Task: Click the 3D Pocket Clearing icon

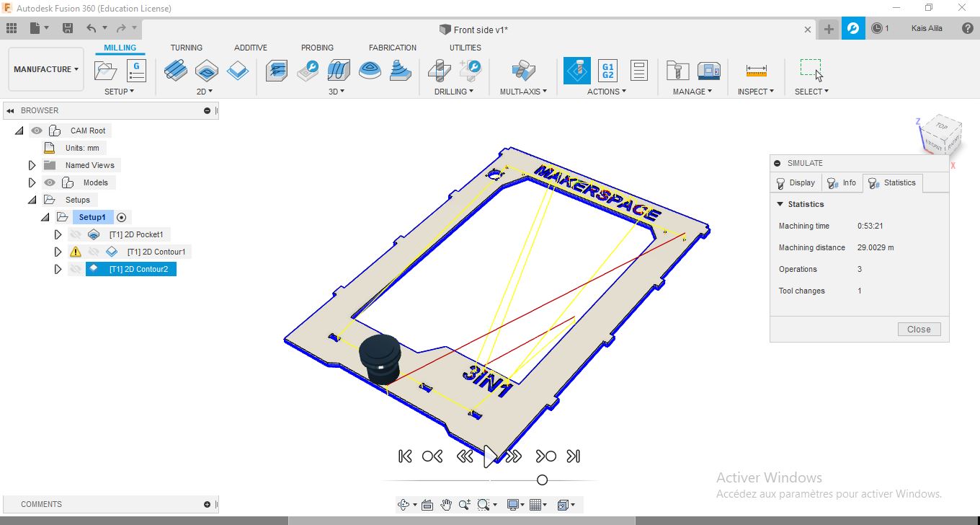Action: pos(308,70)
